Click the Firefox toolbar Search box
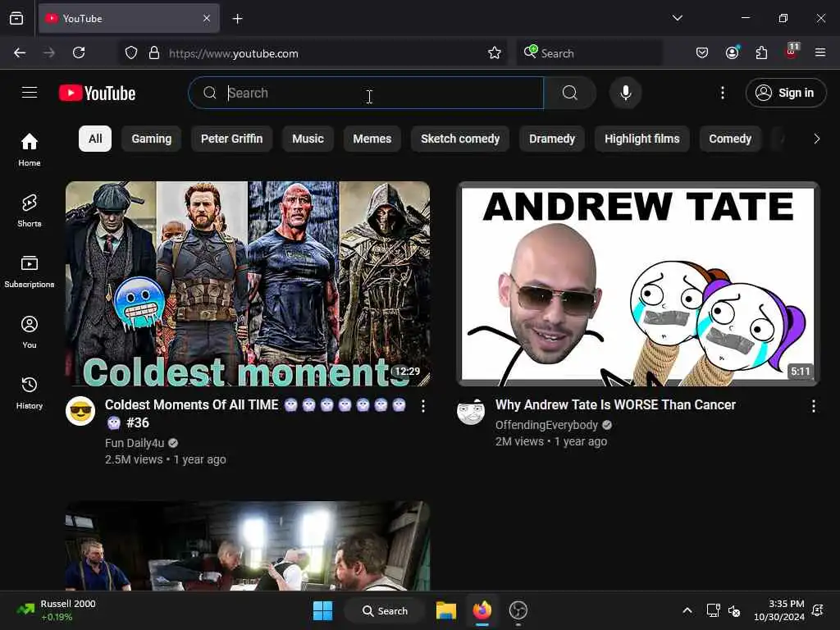This screenshot has height=630, width=840. [589, 53]
